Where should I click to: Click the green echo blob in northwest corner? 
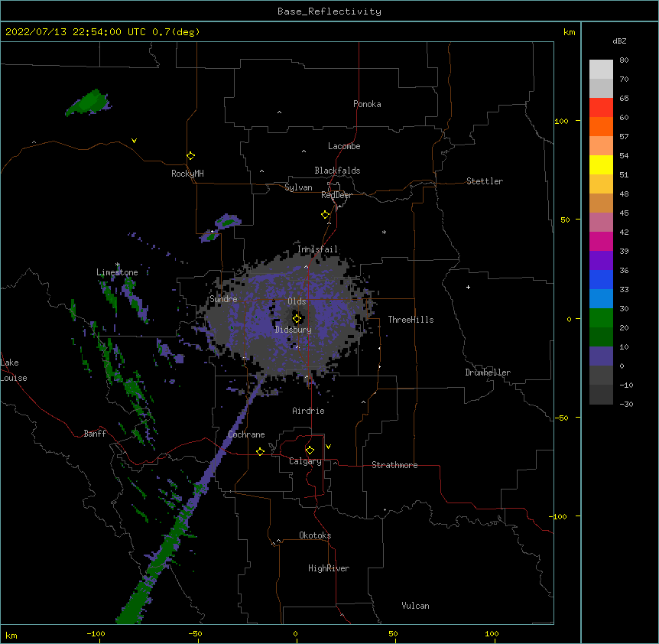89,102
